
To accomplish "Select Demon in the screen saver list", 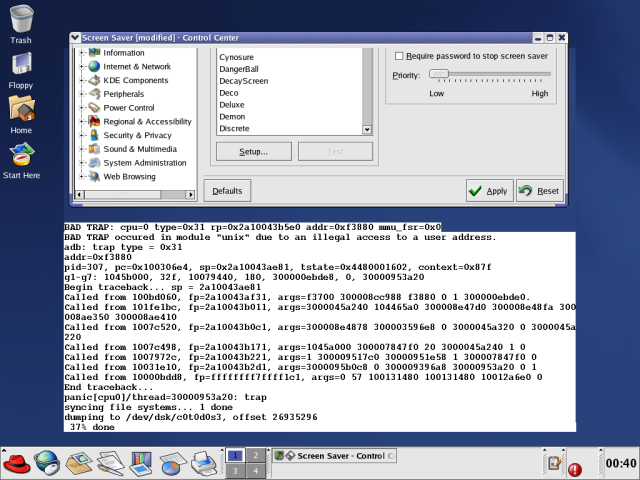I will click(x=232, y=116).
